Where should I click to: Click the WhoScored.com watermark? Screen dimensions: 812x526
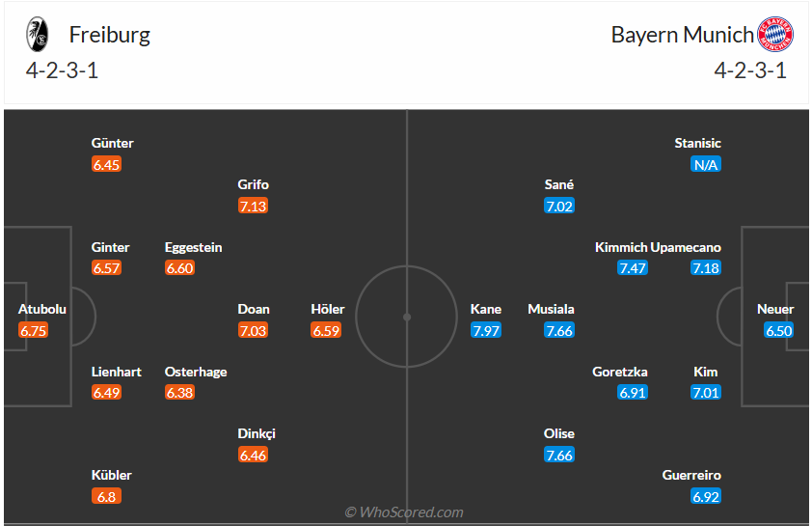[x=405, y=512]
